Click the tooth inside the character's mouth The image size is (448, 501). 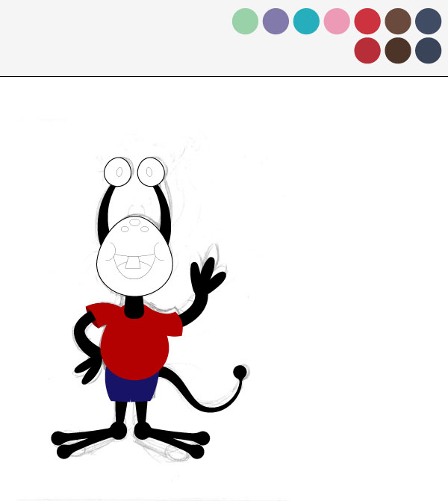(x=133, y=262)
